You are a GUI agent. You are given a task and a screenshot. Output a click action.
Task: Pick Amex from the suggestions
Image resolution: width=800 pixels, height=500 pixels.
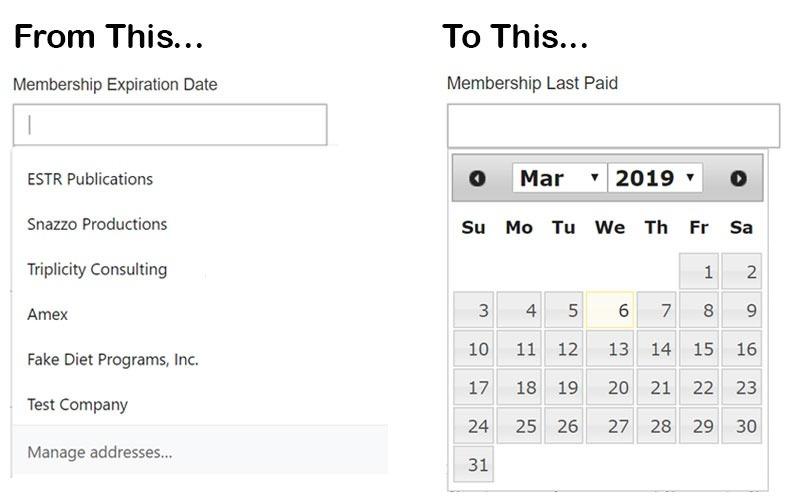point(48,315)
